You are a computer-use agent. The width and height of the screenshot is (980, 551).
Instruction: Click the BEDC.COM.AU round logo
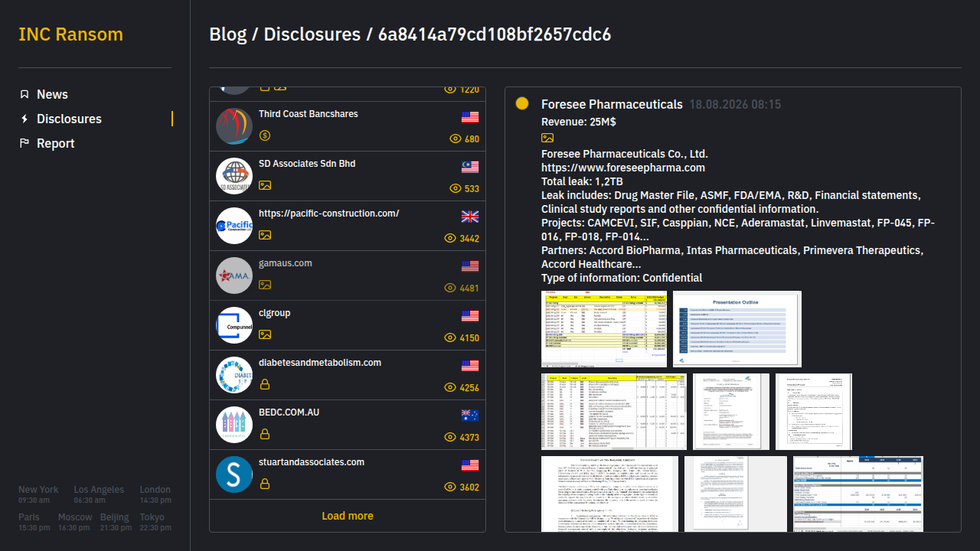coord(234,425)
